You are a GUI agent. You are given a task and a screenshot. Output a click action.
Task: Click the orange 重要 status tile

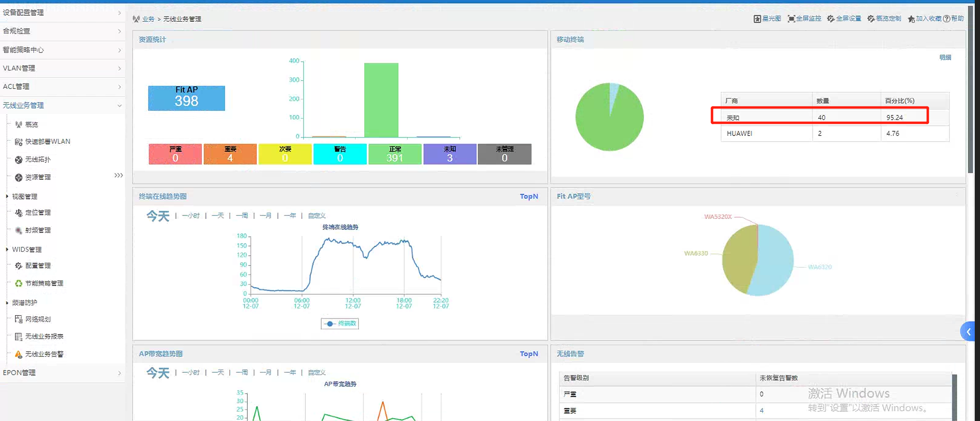(230, 154)
